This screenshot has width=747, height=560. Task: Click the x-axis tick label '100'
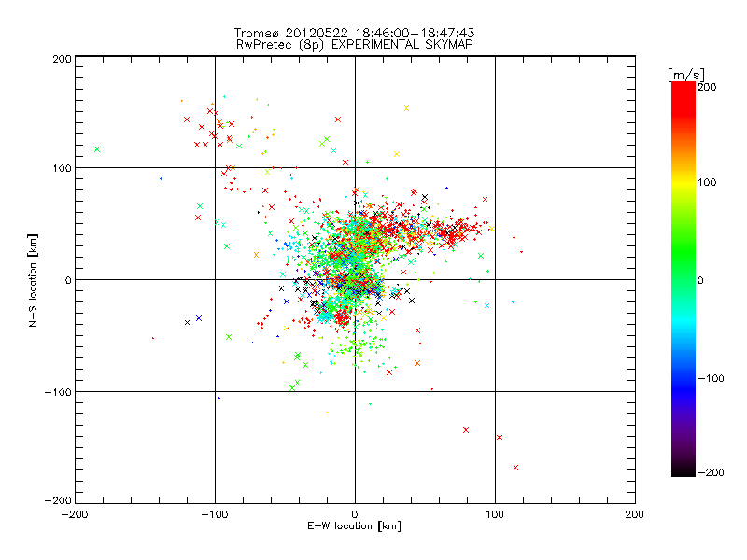[495, 514]
